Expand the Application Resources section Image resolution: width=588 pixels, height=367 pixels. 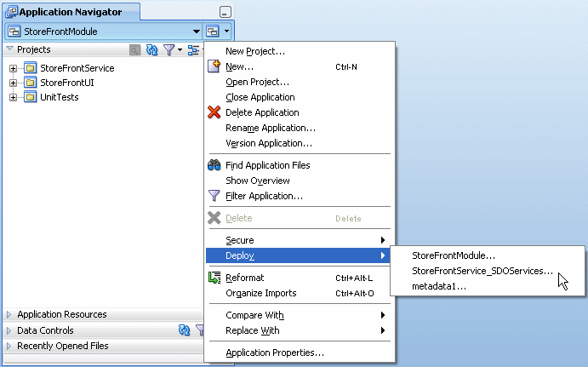pyautogui.click(x=9, y=314)
